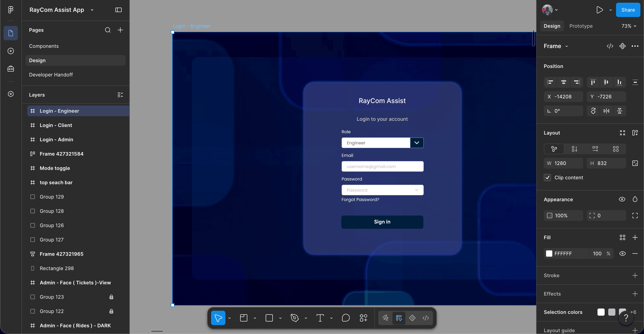This screenshot has height=334, width=644.
Task: Click the Forgot Password? link
Action: click(x=360, y=199)
